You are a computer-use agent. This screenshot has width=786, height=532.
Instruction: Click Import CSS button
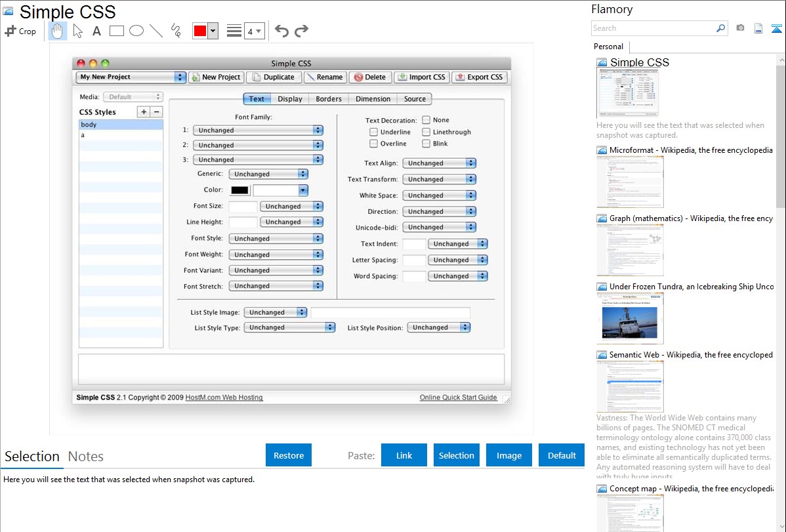tap(422, 77)
